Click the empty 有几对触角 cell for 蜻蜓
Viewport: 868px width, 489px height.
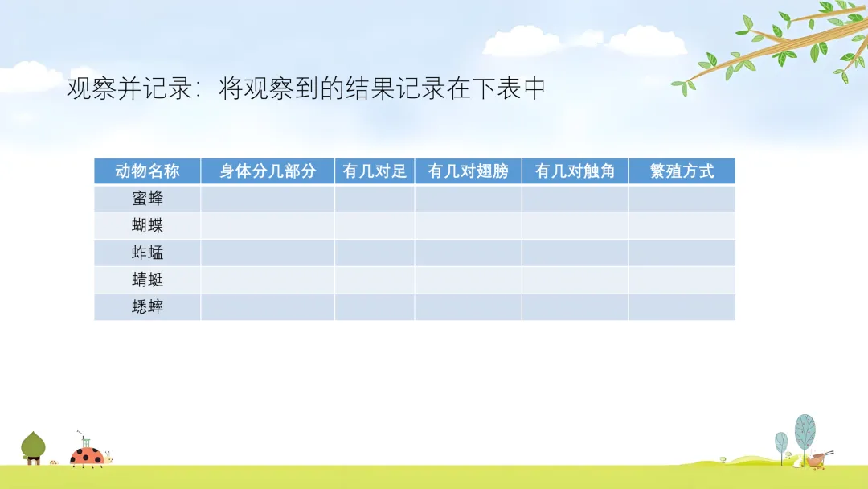[x=575, y=280]
